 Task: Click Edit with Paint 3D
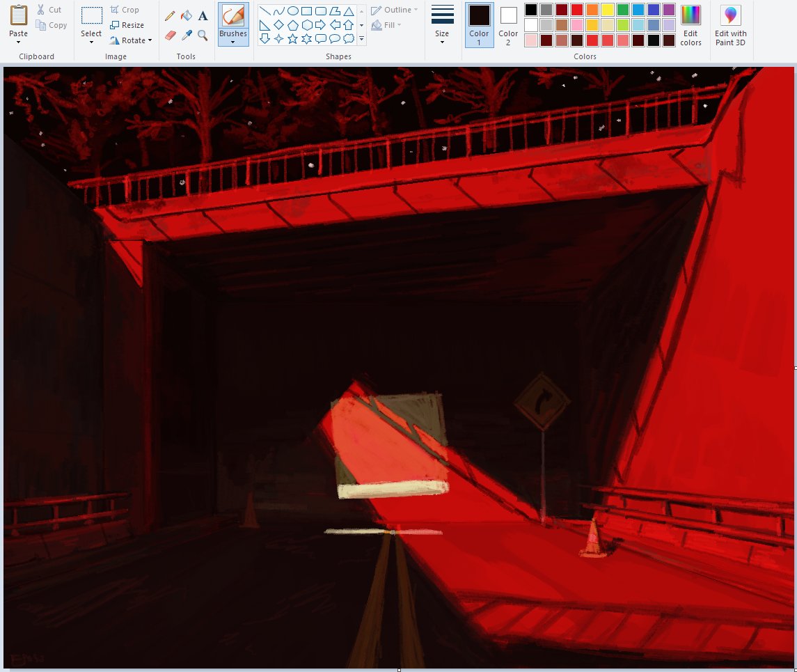tap(730, 25)
